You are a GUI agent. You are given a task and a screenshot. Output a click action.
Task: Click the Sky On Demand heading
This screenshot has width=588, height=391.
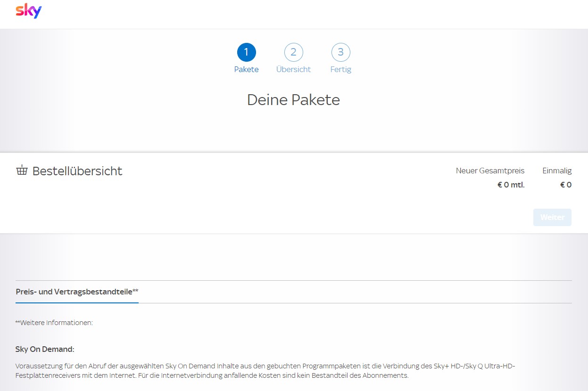[45, 349]
